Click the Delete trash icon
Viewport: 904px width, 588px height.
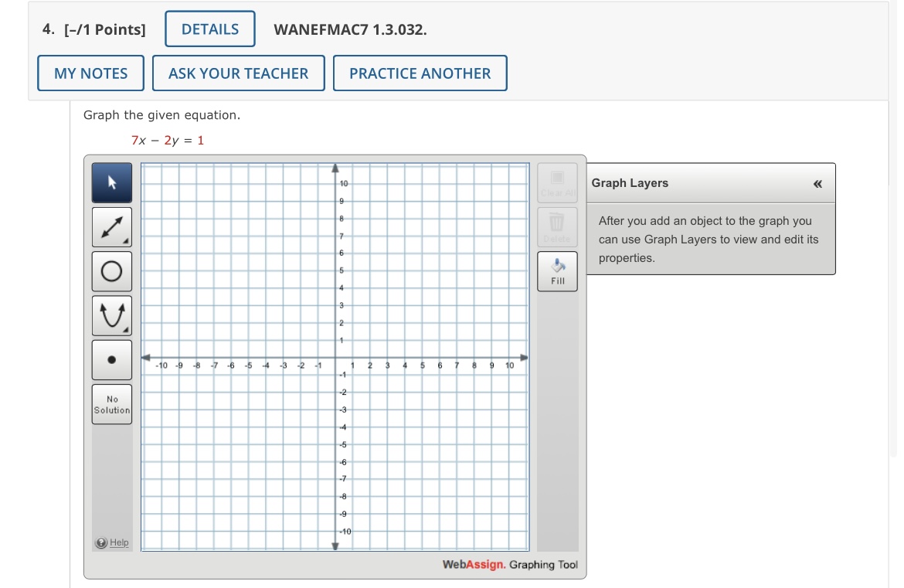(x=558, y=227)
